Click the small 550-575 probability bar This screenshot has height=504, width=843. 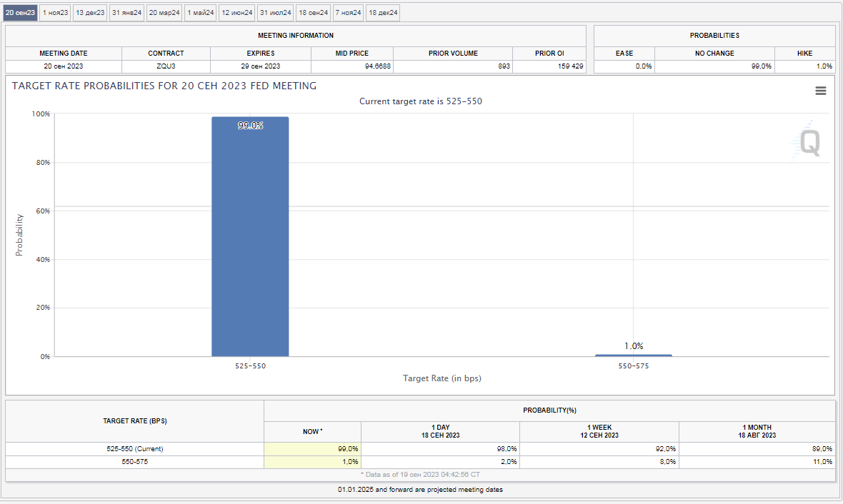pyautogui.click(x=634, y=356)
